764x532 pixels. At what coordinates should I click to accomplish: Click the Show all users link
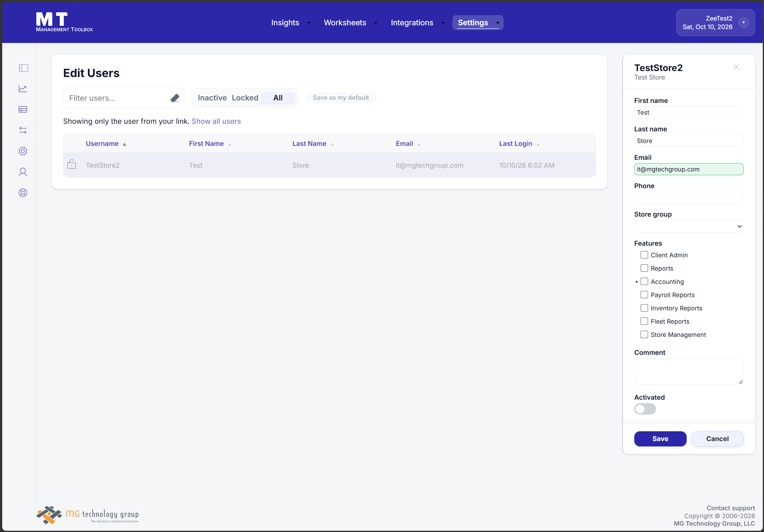(216, 121)
